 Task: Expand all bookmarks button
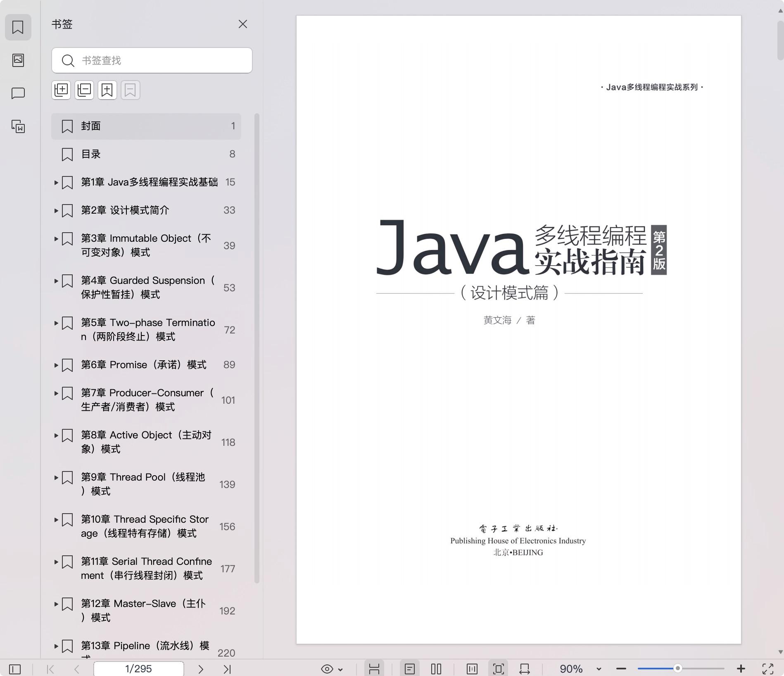pyautogui.click(x=61, y=90)
